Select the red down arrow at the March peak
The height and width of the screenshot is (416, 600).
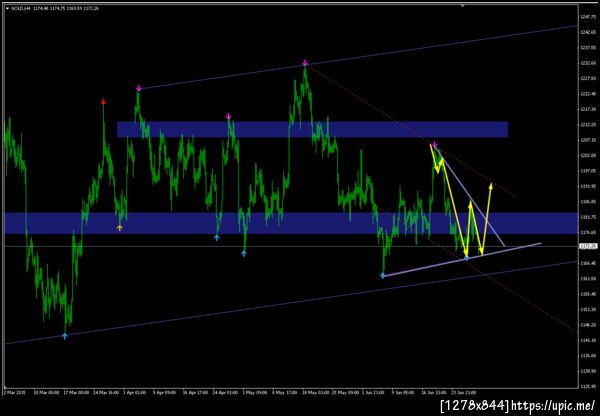pos(103,101)
